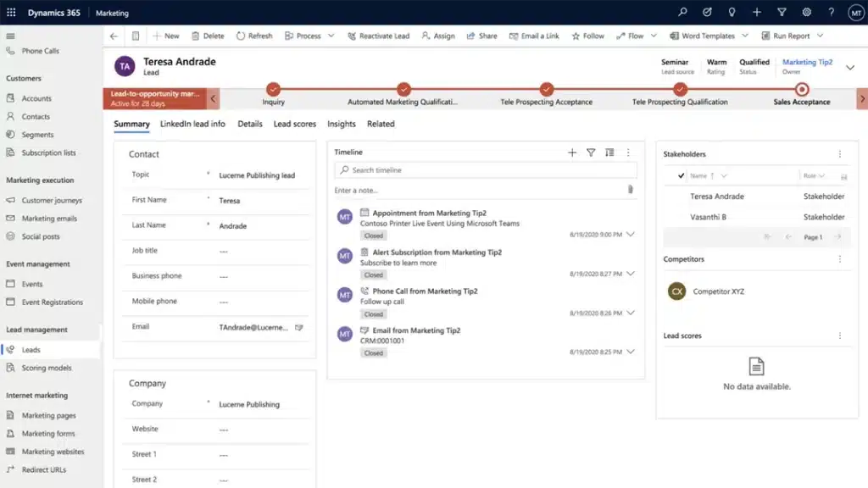Screen dimensions: 868x488
Task: Open advanced find filter in the top bar
Action: click(781, 13)
